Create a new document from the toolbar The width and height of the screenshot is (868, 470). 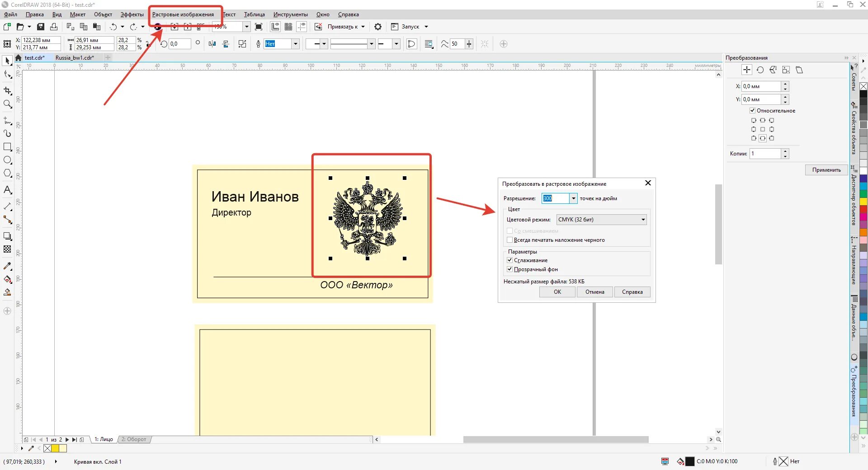click(x=7, y=27)
